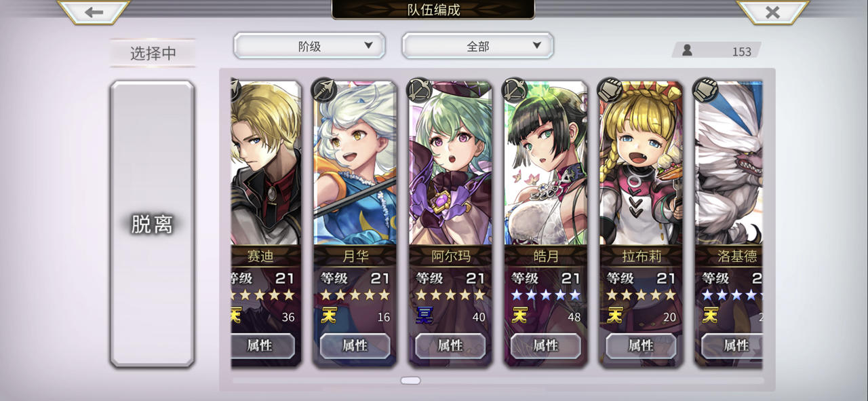Image resolution: width=868 pixels, height=401 pixels.
Task: Select the 洛基德 character card
Action: pyautogui.click(x=729, y=224)
